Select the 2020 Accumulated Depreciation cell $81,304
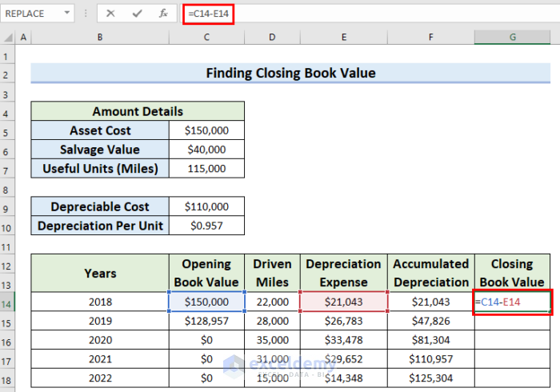 point(431,341)
